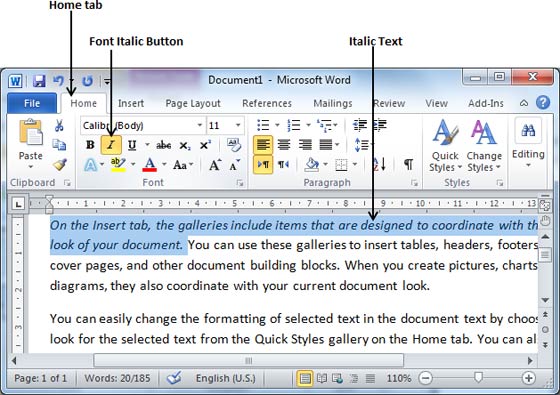Screen dimensions: 560x395
Task: Click the spelling proofing check icon
Action: click(x=175, y=378)
